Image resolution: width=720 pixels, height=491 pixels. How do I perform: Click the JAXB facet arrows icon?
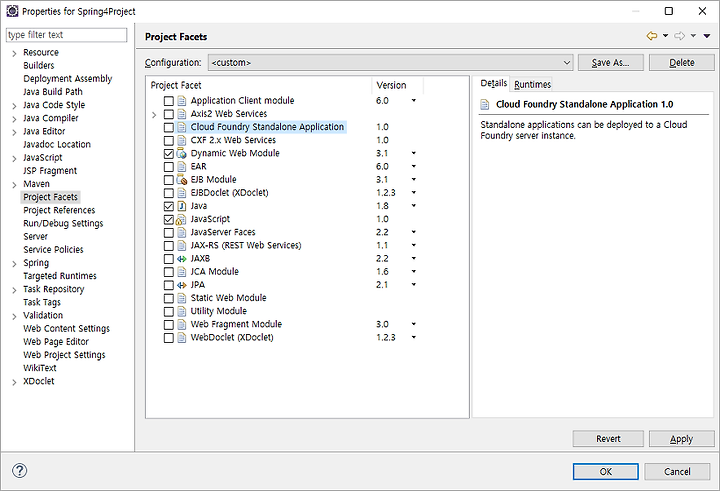point(182,259)
